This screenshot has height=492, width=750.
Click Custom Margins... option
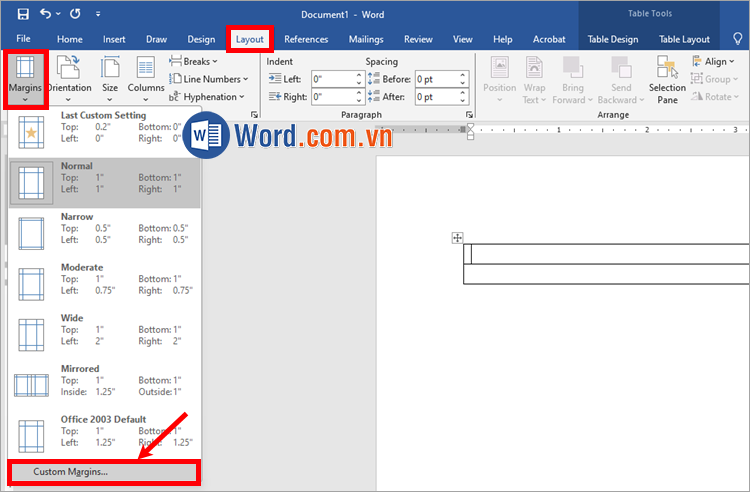pos(104,472)
